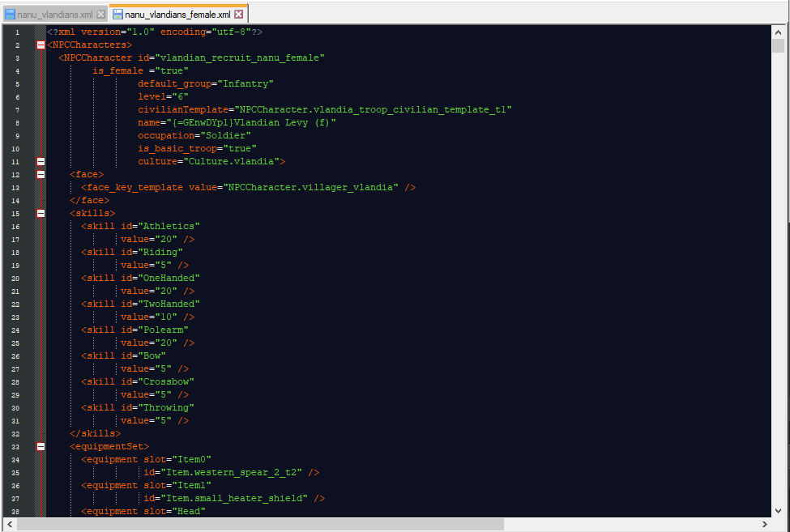
Task: Select the nanu_vlandians_female.xml tab
Action: tap(177, 15)
